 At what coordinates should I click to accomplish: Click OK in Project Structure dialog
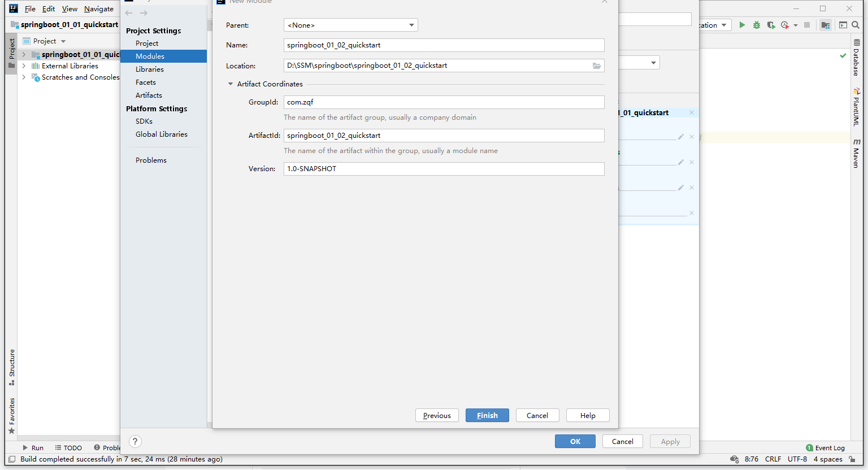[x=575, y=442]
